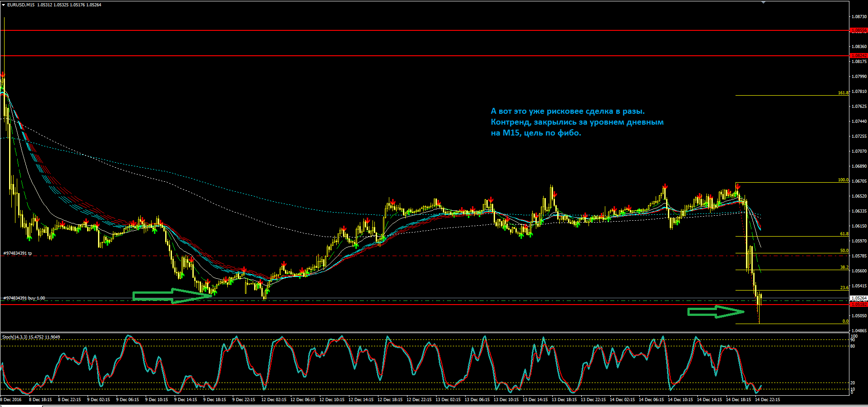Click the Stochastic scale value 80
Viewport: 868px width, 407px height.
point(853,346)
